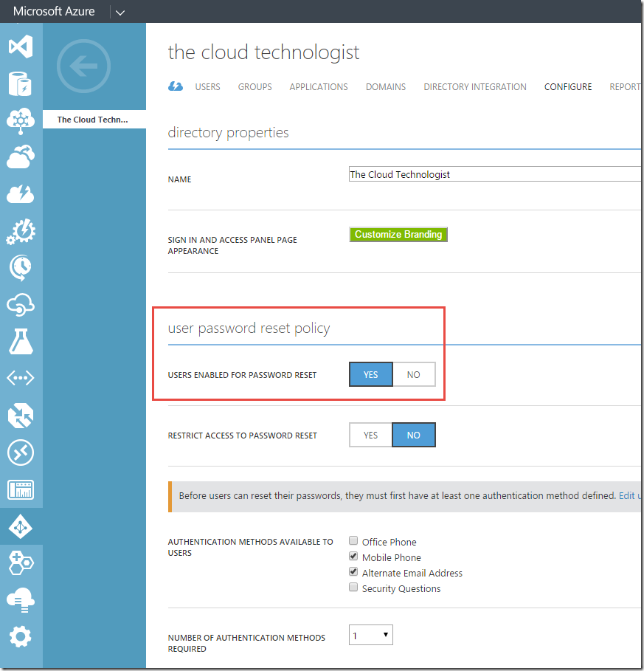This screenshot has width=644, height=671.
Task: Click cloud with arrow sidebar icon
Action: pyautogui.click(x=21, y=157)
